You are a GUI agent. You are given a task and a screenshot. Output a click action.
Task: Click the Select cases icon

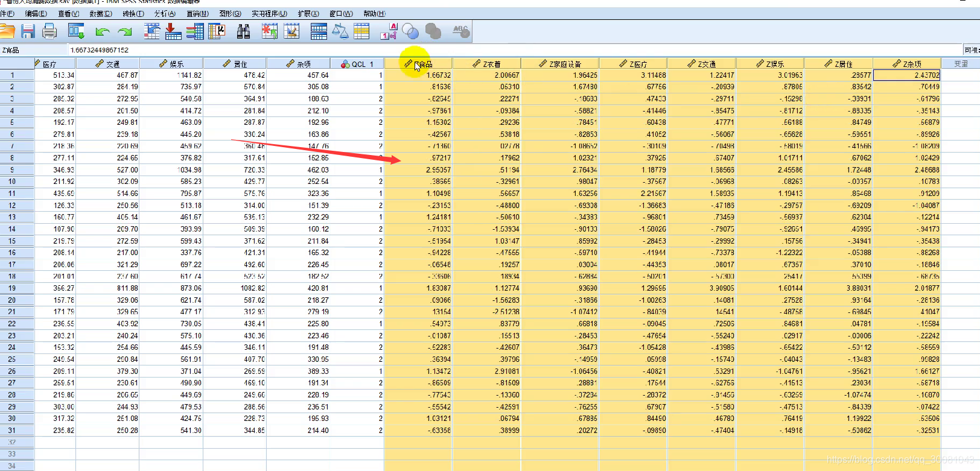click(361, 31)
